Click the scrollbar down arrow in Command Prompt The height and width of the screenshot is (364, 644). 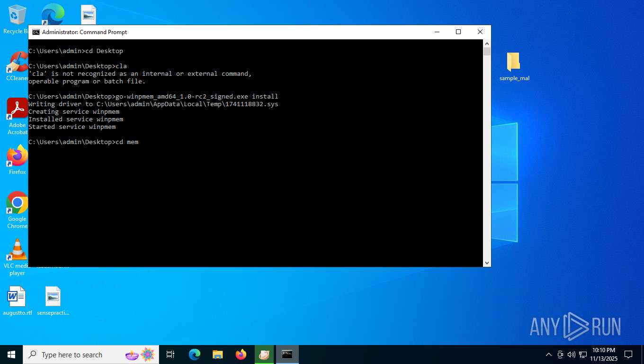pos(487,263)
